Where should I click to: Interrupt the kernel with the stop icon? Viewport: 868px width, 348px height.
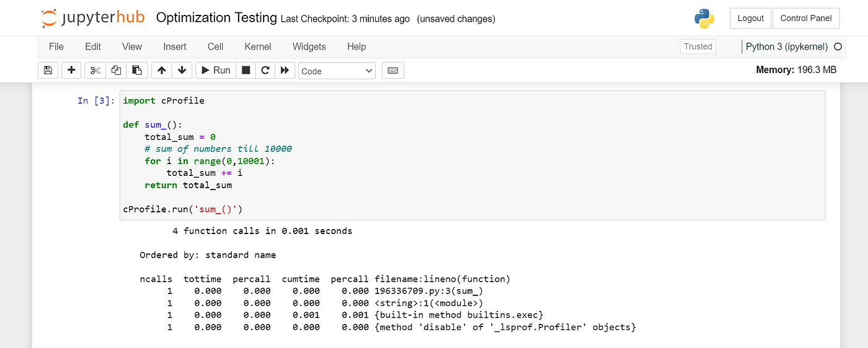click(246, 71)
